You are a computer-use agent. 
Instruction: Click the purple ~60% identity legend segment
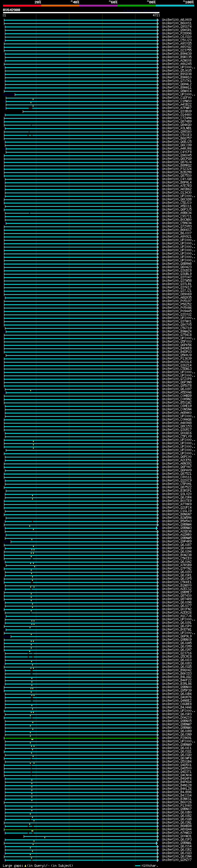(98, 6)
